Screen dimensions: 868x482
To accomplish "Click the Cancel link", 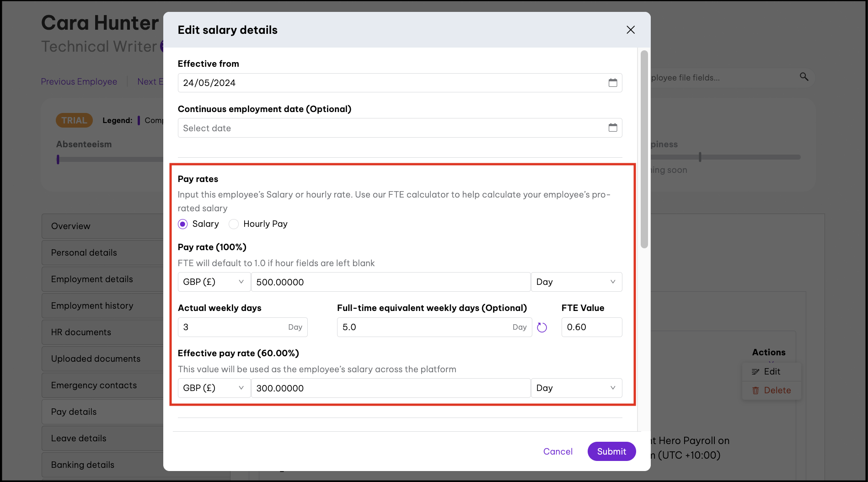I will click(x=557, y=451).
